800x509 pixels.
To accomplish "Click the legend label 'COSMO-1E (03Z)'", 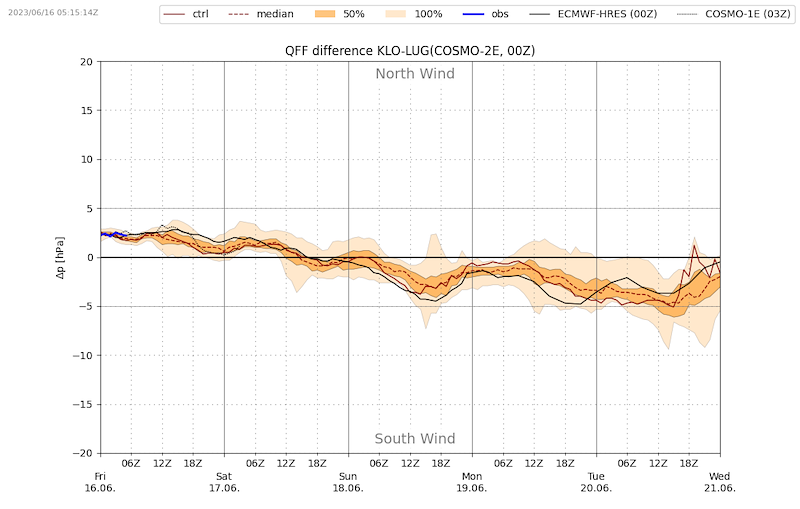I will point(748,14).
